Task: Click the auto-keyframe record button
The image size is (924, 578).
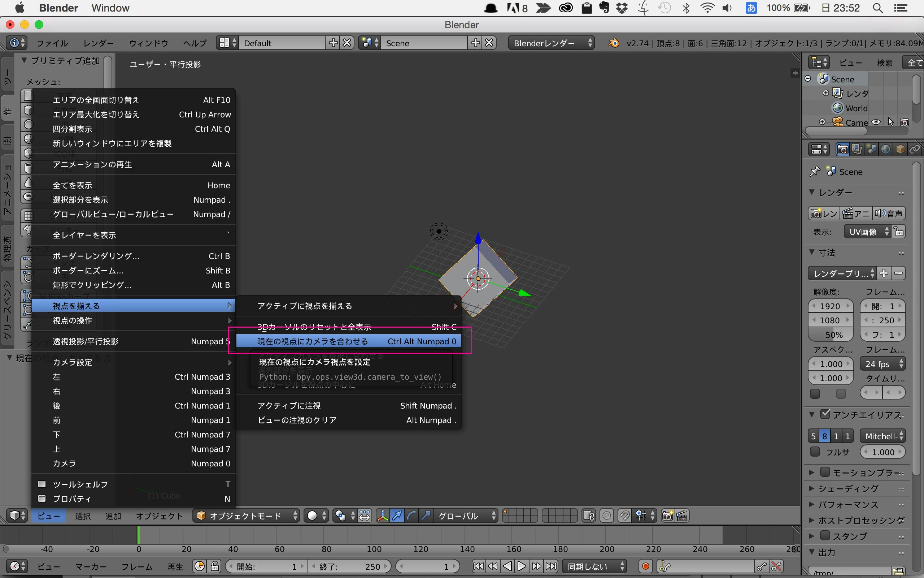Action: point(645,566)
